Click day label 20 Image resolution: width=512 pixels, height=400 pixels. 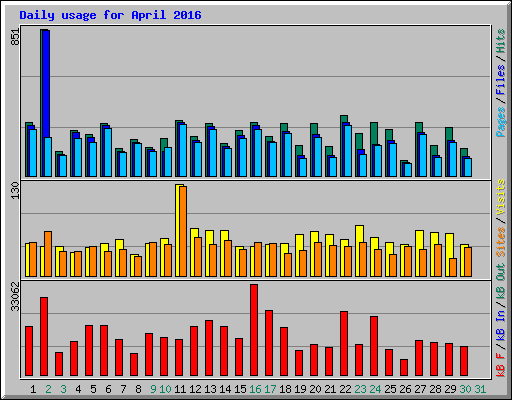point(315,389)
